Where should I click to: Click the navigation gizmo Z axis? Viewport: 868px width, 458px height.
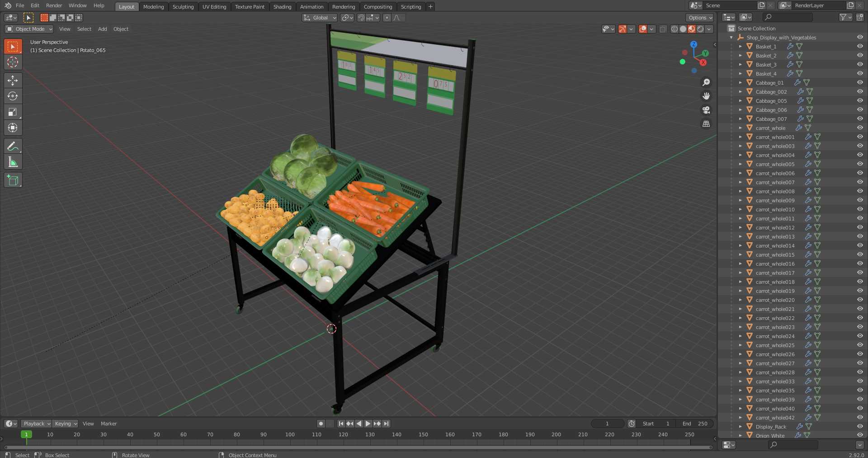click(693, 44)
